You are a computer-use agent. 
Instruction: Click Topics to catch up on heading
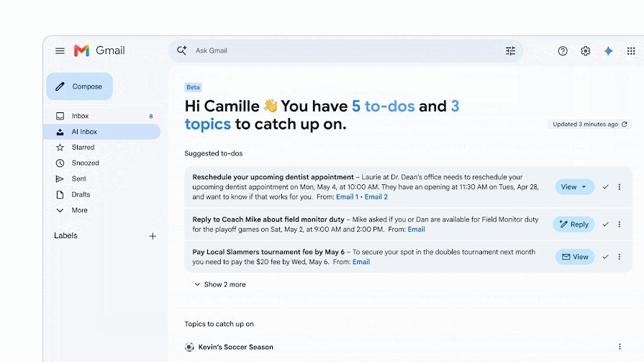219,324
